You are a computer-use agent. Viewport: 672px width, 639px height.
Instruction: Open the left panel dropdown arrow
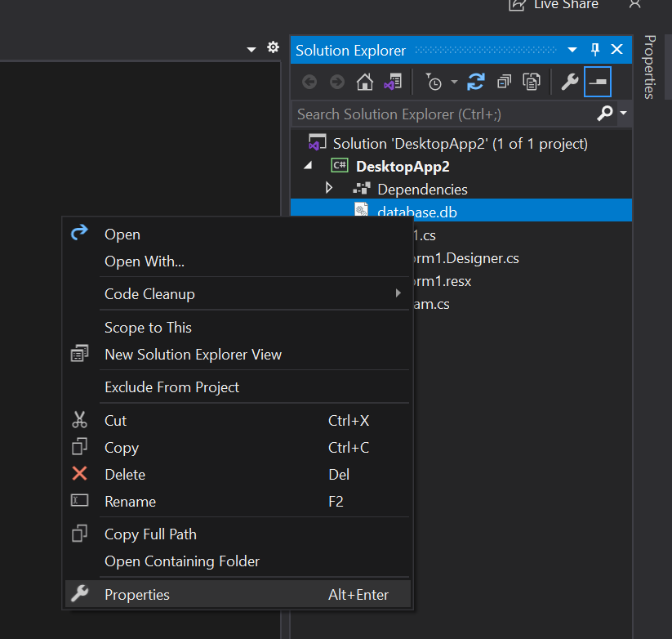coord(251,50)
